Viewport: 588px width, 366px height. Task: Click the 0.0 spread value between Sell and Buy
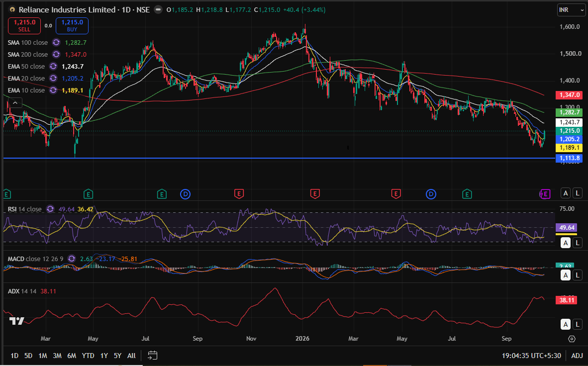coord(48,26)
